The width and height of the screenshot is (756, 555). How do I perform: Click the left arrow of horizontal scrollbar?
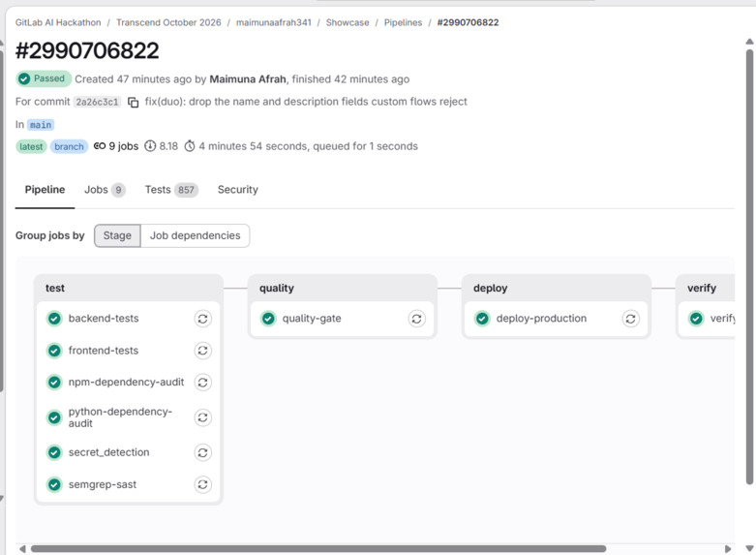[x=22, y=549]
